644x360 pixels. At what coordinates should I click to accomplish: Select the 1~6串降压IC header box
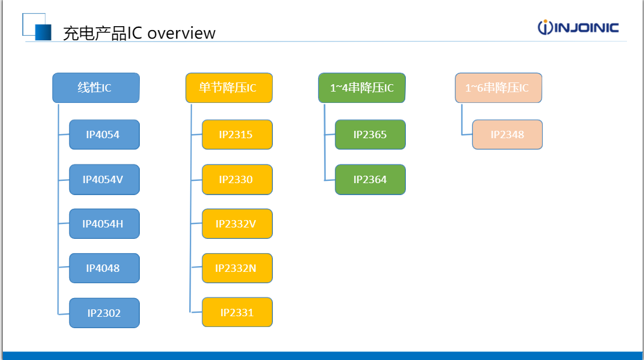(x=498, y=88)
